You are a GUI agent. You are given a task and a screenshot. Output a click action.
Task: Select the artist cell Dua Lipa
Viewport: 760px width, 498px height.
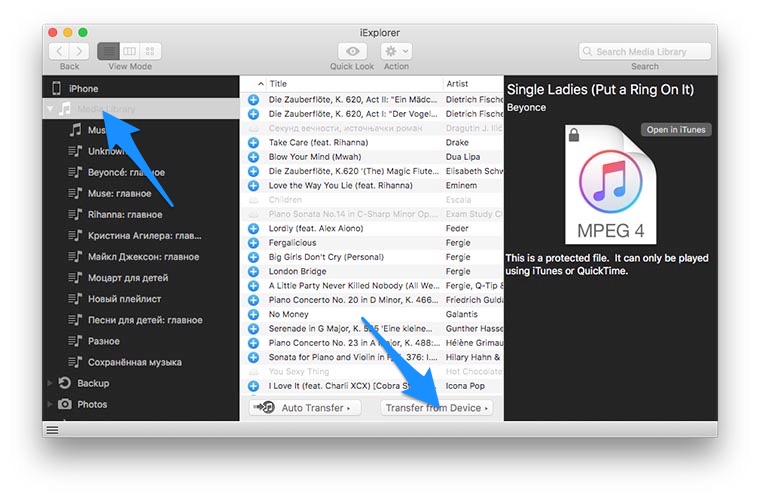(463, 157)
